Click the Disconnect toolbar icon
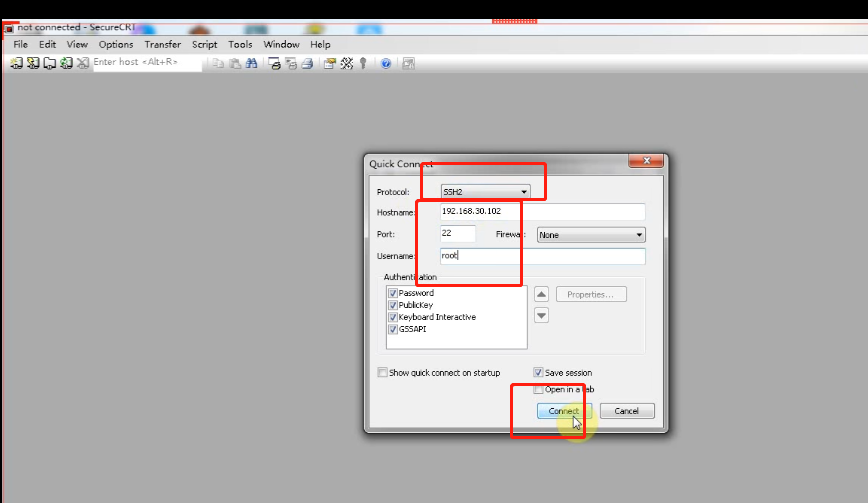Screen dimensions: 868x503 (82, 63)
